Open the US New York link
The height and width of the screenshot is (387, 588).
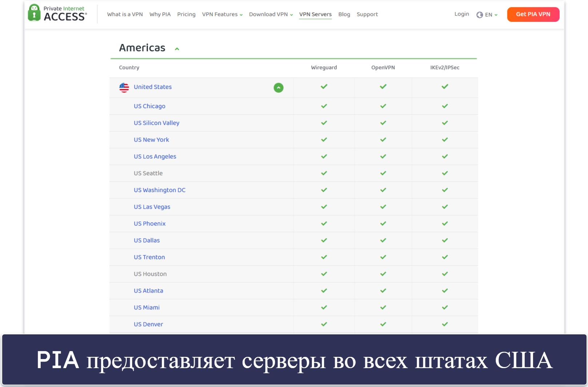(151, 140)
